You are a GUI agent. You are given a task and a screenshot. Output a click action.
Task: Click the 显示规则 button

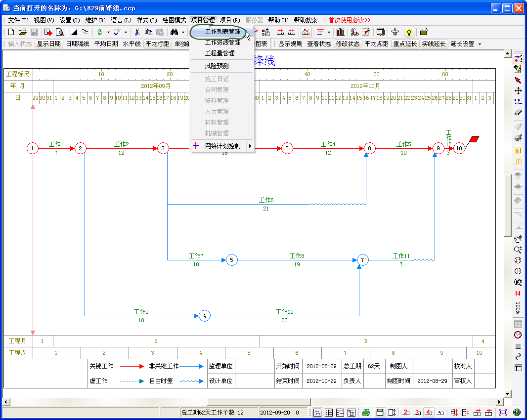[290, 44]
